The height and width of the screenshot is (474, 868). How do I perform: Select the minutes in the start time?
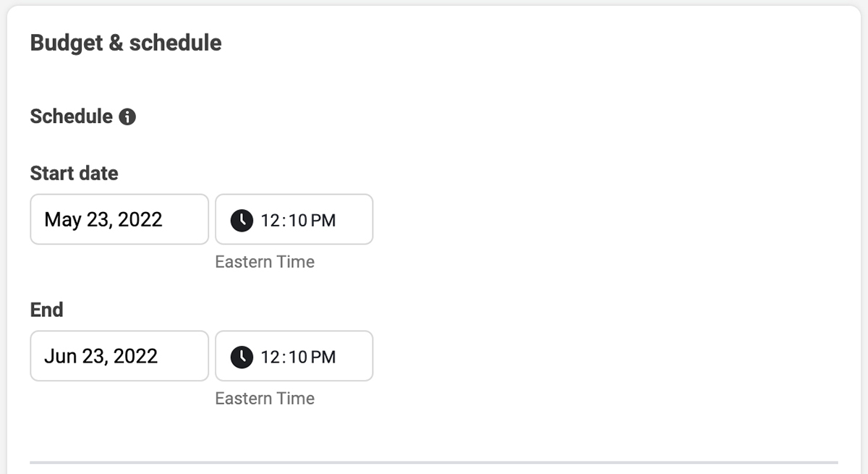pos(299,221)
